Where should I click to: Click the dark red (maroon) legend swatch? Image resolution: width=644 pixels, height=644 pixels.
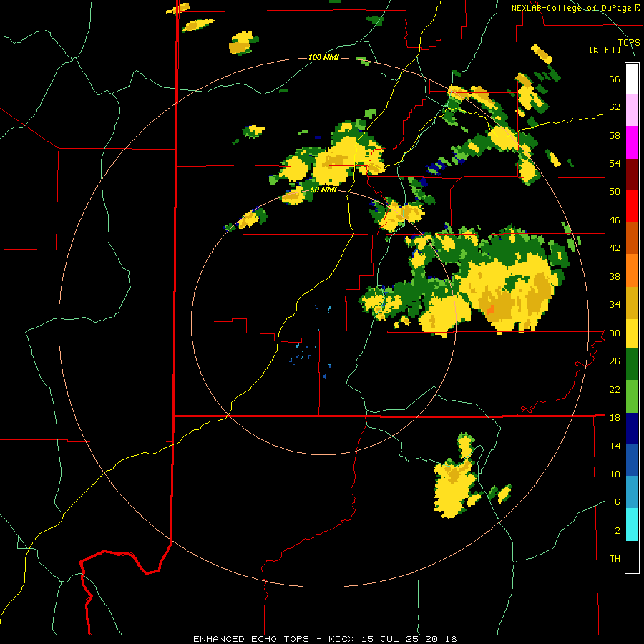click(632, 174)
